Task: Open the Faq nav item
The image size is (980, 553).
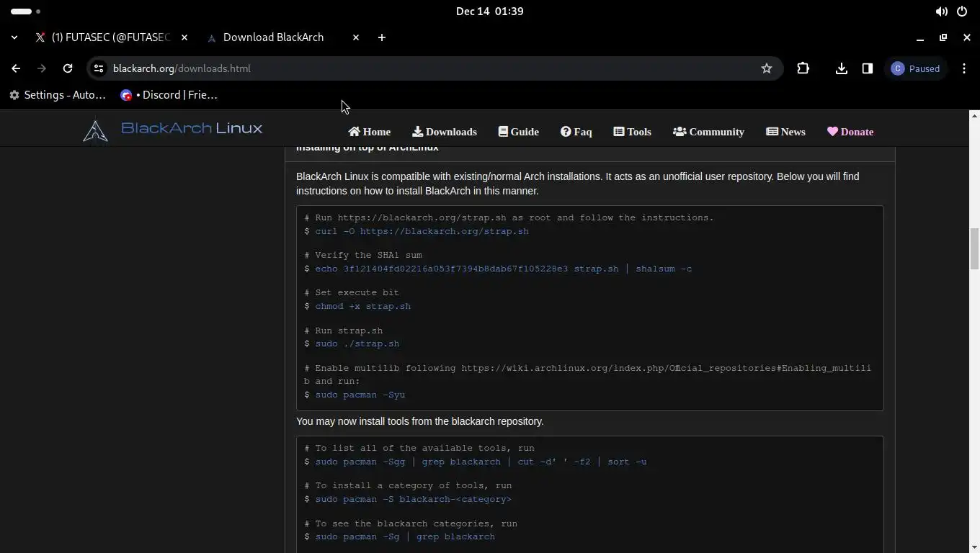Action: point(576,132)
